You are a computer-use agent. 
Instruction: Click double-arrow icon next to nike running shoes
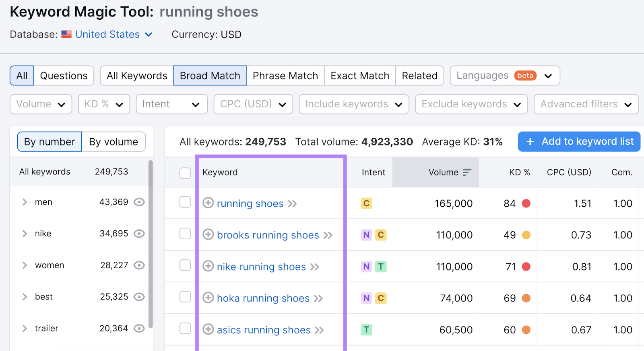pyautogui.click(x=315, y=267)
